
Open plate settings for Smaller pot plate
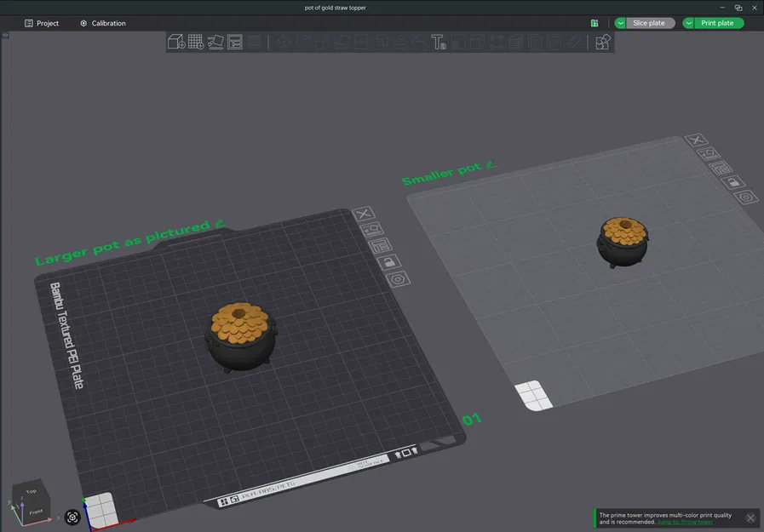click(746, 197)
